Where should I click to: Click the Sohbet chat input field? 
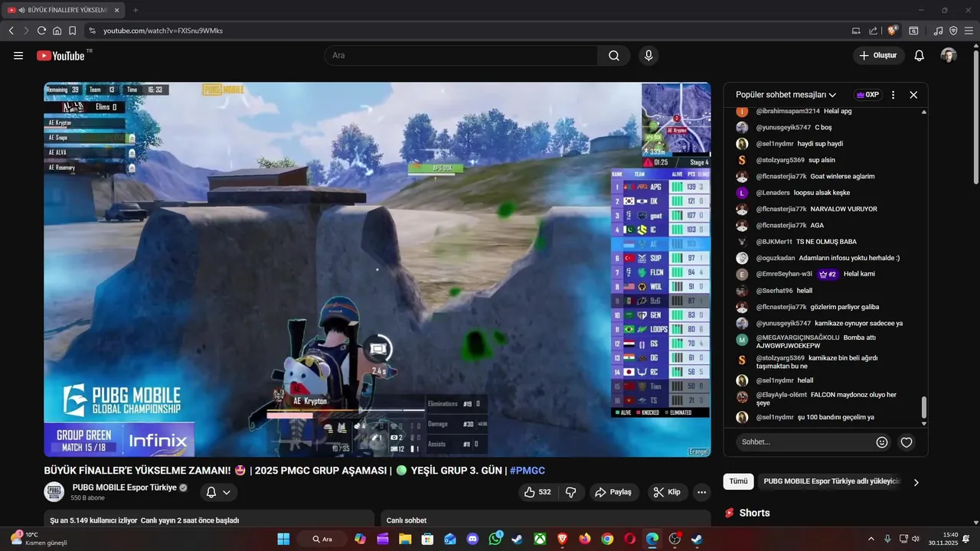[804, 442]
